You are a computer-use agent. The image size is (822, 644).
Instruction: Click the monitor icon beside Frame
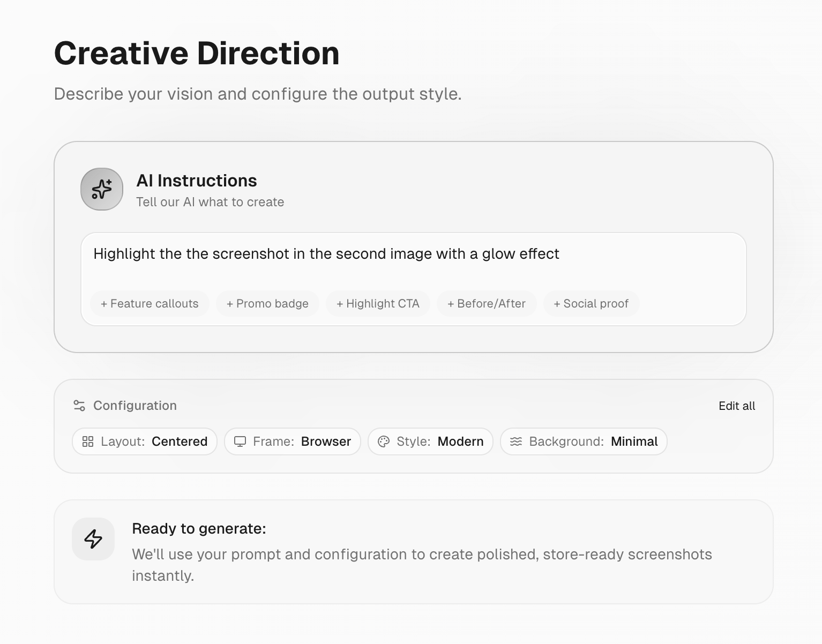click(240, 441)
